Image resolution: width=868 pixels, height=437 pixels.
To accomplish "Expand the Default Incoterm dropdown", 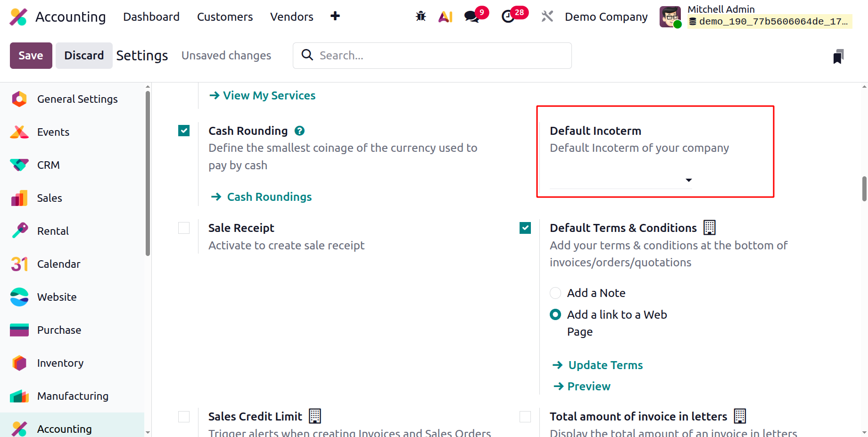I will pyautogui.click(x=620, y=180).
